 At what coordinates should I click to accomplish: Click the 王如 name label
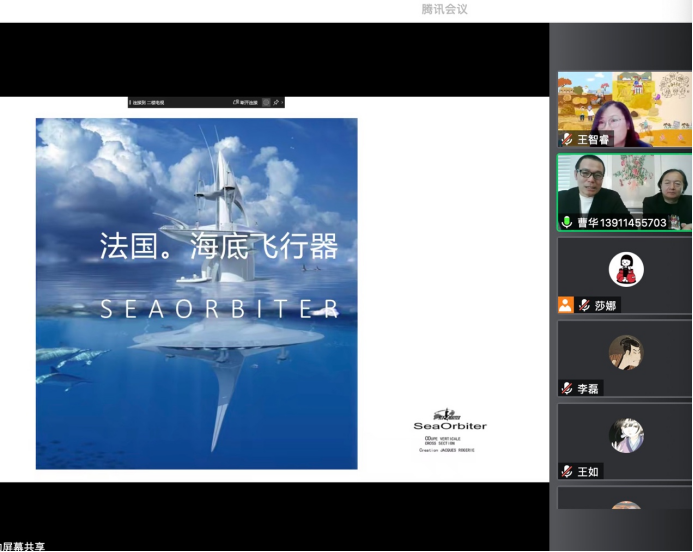tap(587, 472)
